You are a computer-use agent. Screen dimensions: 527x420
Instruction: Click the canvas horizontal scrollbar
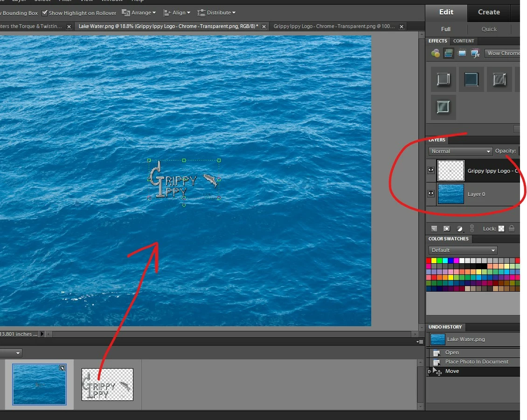pyautogui.click(x=231, y=334)
